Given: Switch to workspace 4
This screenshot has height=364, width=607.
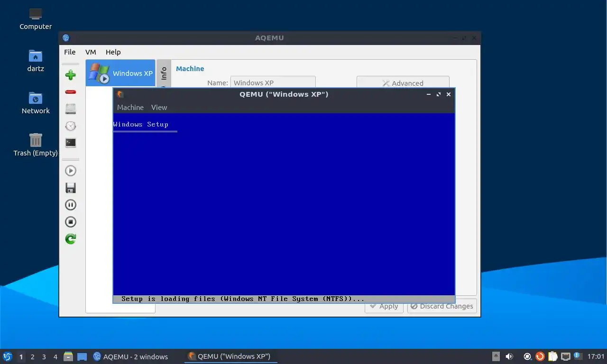Looking at the screenshot, I should pyautogui.click(x=55, y=357).
